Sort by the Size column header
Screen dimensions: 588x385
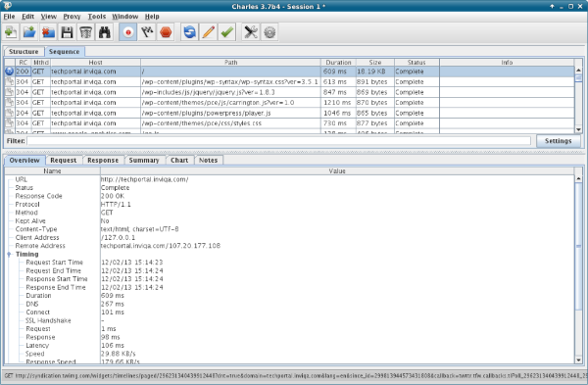coord(375,63)
